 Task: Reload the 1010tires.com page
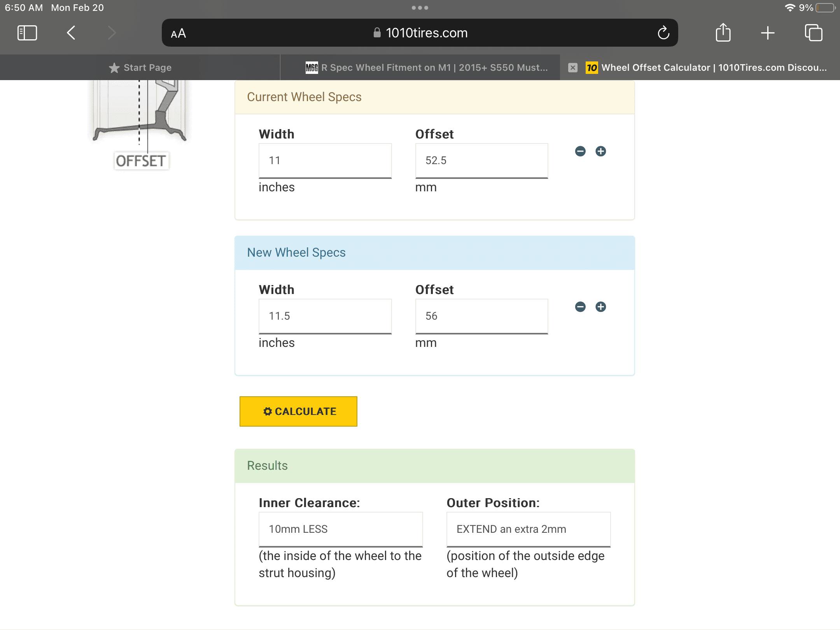pos(663,33)
